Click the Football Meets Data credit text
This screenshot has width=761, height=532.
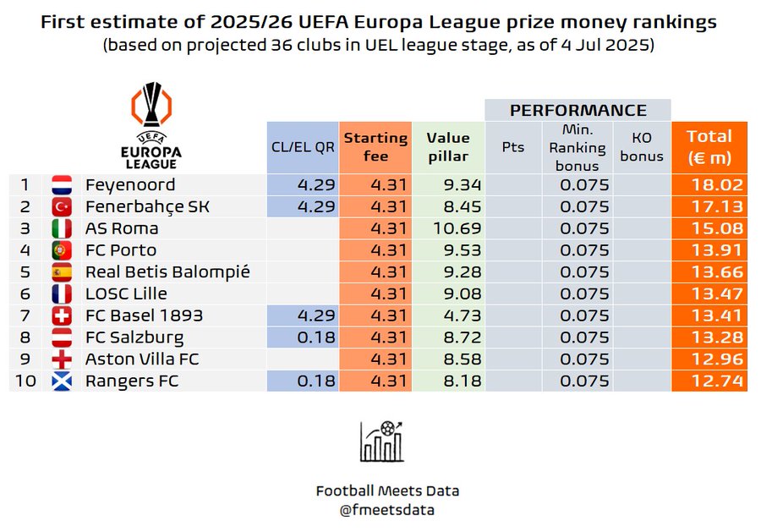click(x=387, y=491)
